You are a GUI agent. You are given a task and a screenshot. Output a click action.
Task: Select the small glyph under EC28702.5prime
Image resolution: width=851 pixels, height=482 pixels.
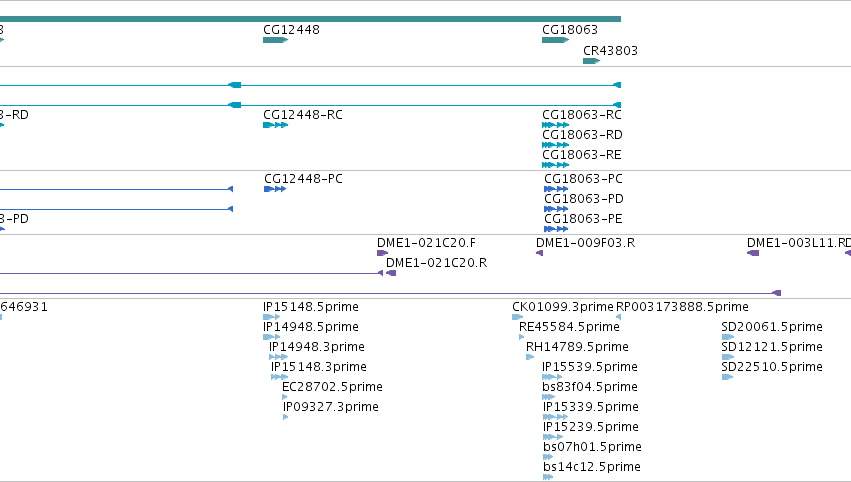(x=285, y=398)
